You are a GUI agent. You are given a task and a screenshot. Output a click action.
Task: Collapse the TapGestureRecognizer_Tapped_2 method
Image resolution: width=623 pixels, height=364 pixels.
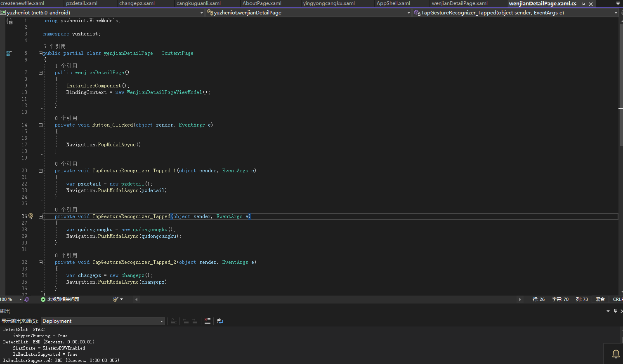coord(40,262)
